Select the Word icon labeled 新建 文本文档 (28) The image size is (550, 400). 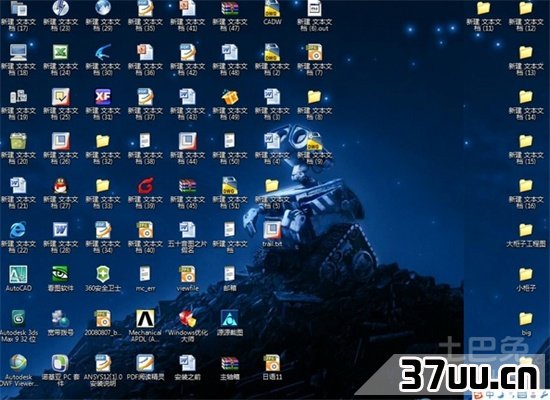tap(60, 230)
